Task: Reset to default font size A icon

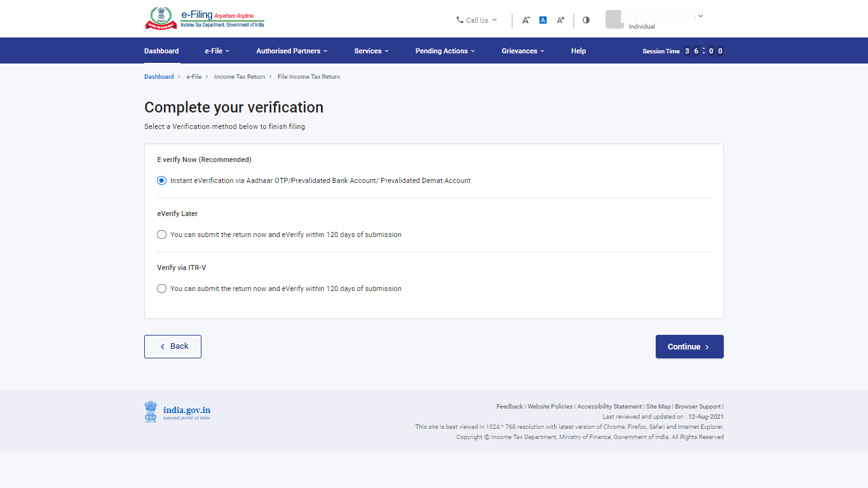Action: click(543, 20)
